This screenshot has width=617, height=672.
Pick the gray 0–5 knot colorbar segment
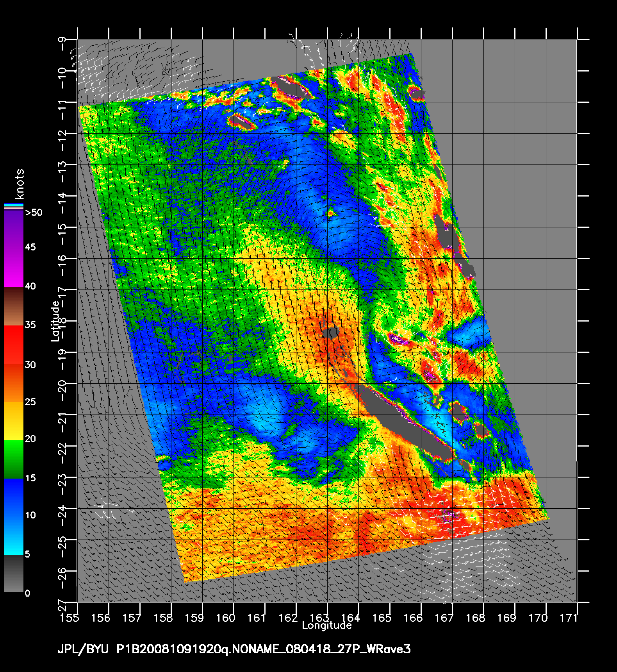pyautogui.click(x=14, y=574)
